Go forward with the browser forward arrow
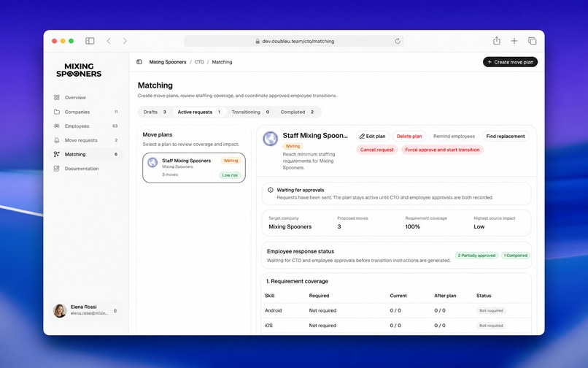Viewport: 588px width, 368px height. pyautogui.click(x=125, y=41)
